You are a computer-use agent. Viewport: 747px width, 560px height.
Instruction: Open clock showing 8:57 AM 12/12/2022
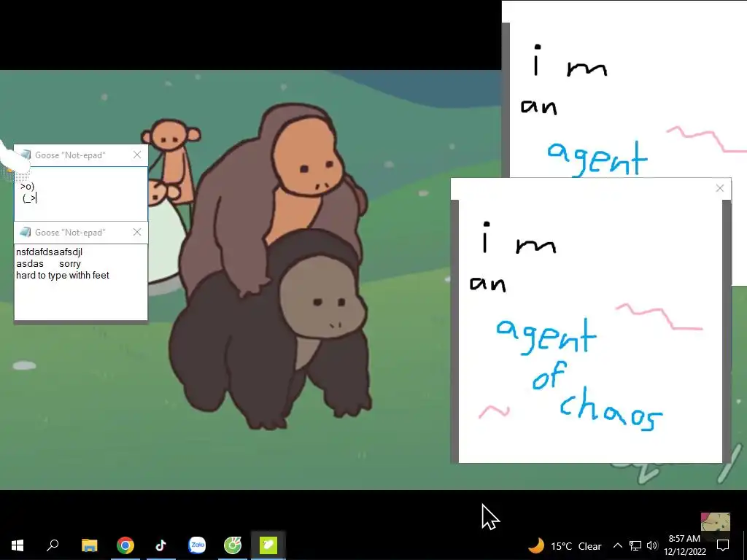click(x=684, y=545)
